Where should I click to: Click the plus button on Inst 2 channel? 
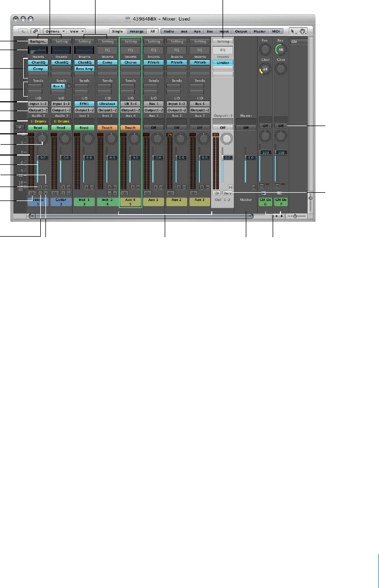tap(115, 193)
